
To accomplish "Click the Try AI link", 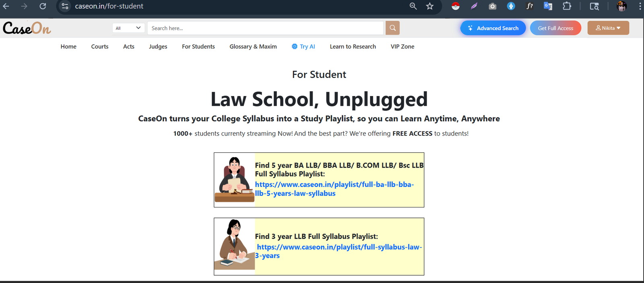I will coord(303,47).
